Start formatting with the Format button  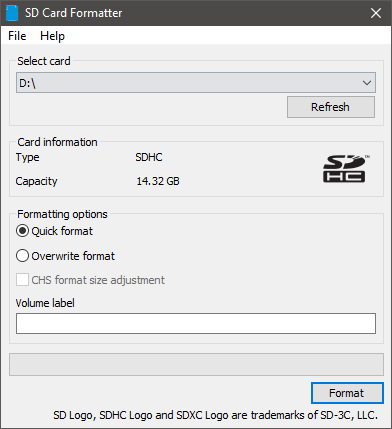347,393
